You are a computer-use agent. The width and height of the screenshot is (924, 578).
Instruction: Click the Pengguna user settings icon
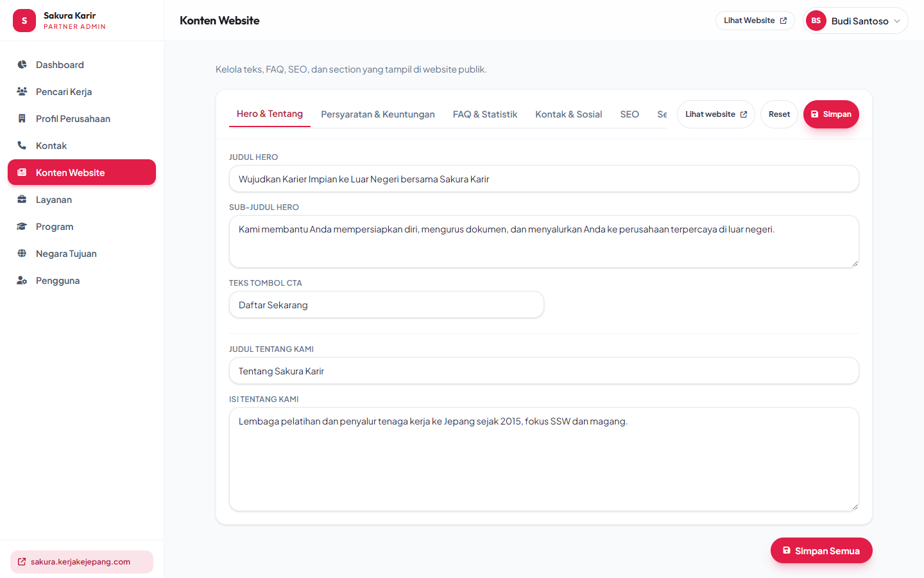(x=22, y=281)
